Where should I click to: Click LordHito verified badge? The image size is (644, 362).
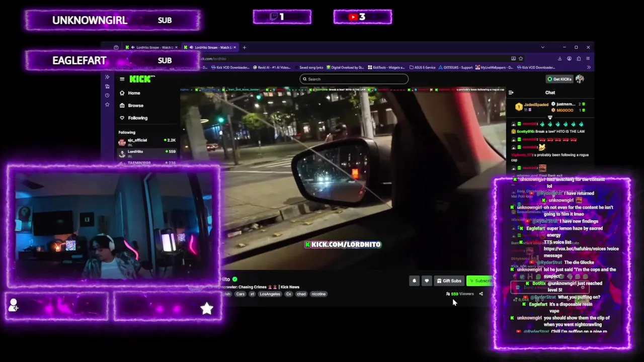tap(235, 279)
